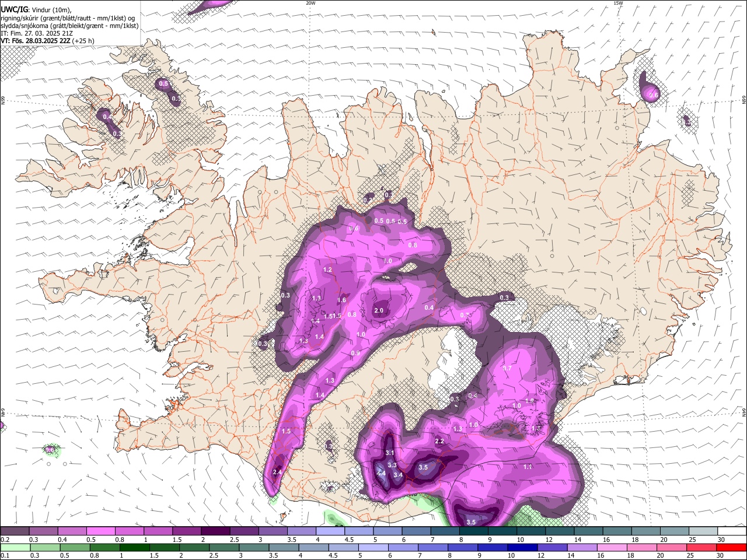This screenshot has width=747, height=560.
Task: Click the palest green swatch for 0.1–0.3 rain
Action: tap(15, 547)
